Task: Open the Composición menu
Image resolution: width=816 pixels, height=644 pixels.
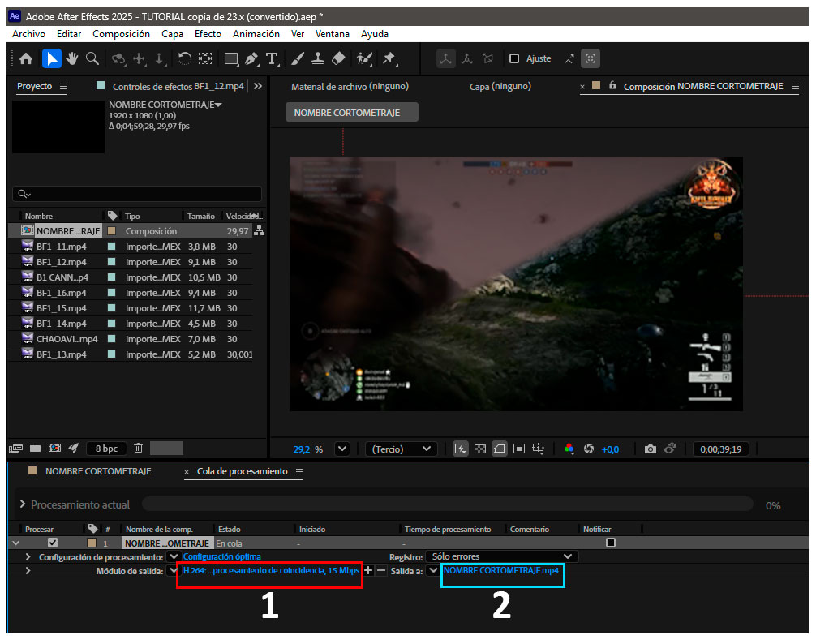Action: (121, 34)
